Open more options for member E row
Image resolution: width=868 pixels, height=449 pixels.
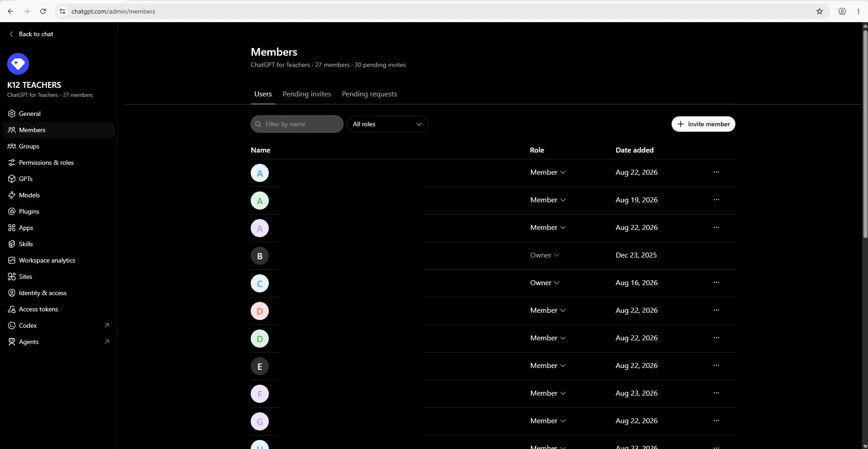pyautogui.click(x=716, y=365)
